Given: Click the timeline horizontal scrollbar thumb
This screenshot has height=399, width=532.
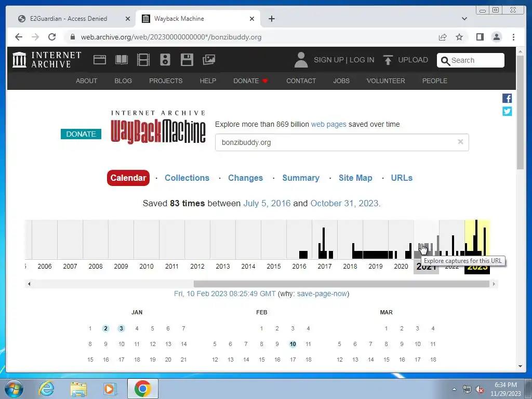Looking at the screenshot, I should point(341,284).
